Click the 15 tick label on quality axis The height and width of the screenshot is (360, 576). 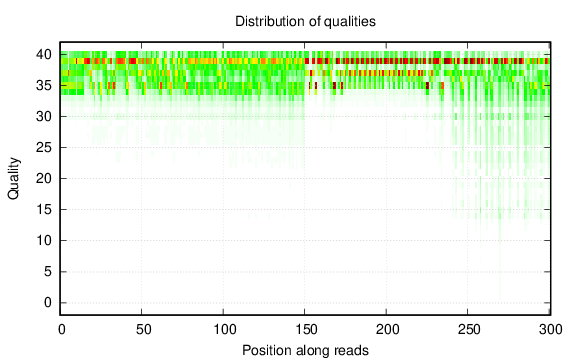coord(44,209)
